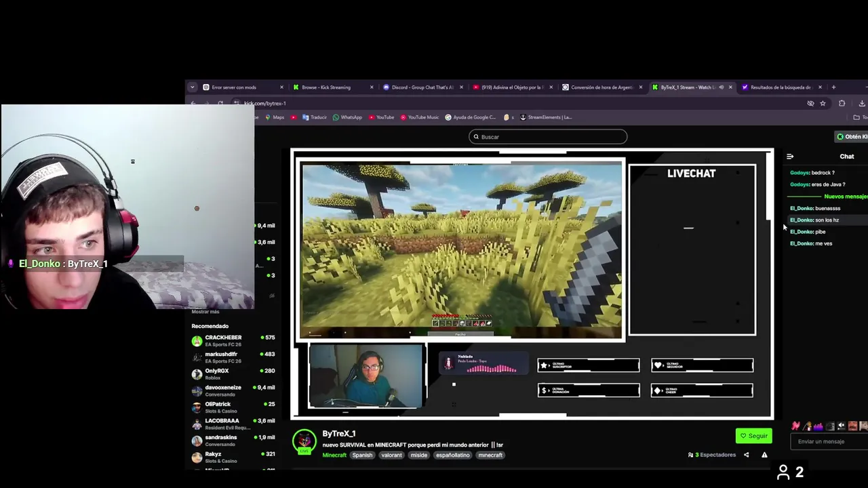Open the YouTube bookmark
Screen dimensions: 868x488
coord(381,117)
